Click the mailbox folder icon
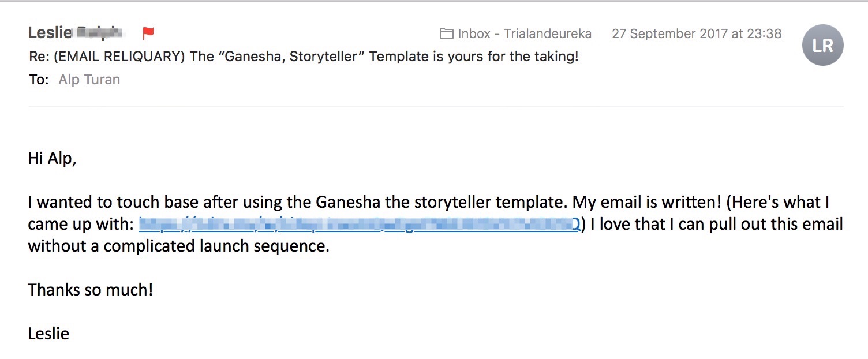The width and height of the screenshot is (868, 359). 446,33
